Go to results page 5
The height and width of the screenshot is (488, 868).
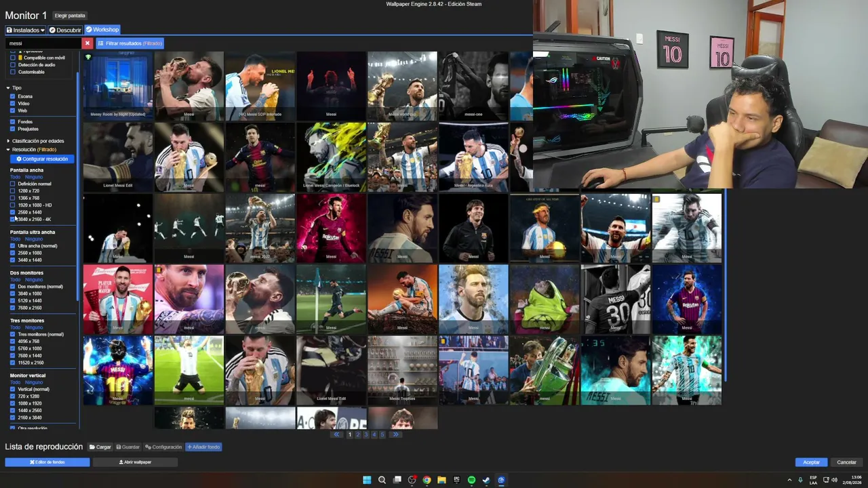click(382, 434)
